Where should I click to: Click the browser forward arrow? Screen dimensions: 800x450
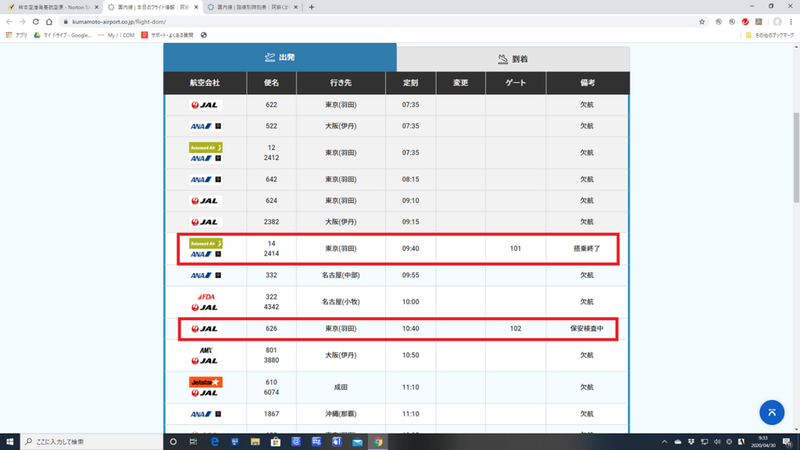pos(22,22)
